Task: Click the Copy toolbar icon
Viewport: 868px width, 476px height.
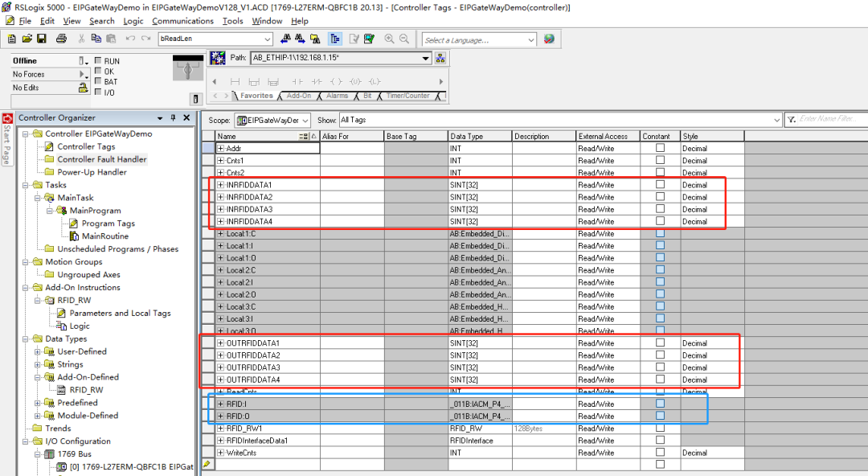Action: click(x=99, y=39)
